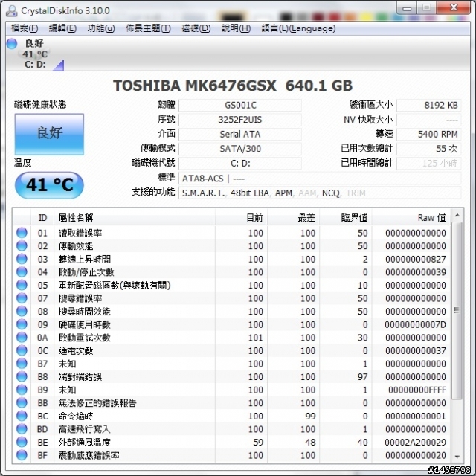476x476 pixels.
Task: Open the 檔案(F) menu
Action: tap(25, 28)
